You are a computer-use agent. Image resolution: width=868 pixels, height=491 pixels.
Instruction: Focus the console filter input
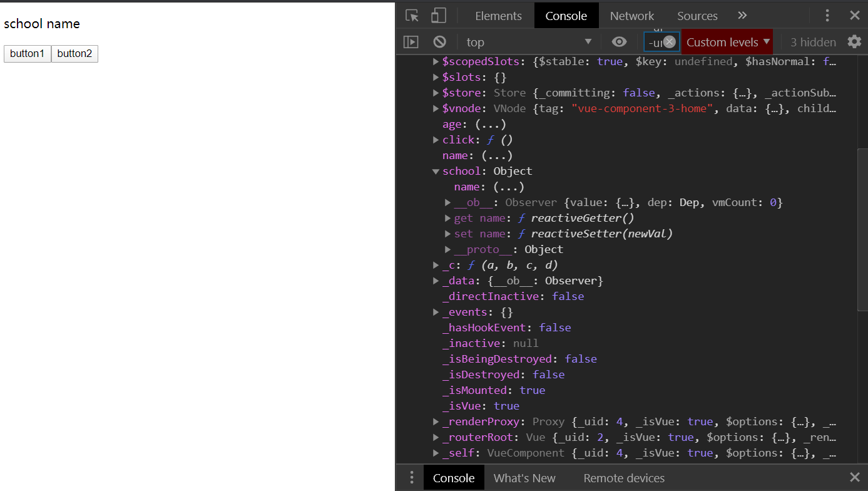(x=654, y=42)
